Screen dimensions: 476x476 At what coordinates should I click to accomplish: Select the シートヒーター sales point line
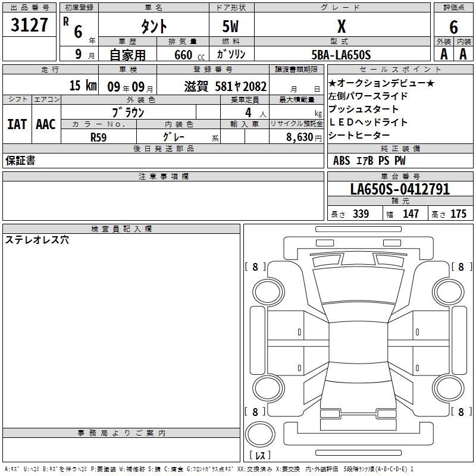360,136
